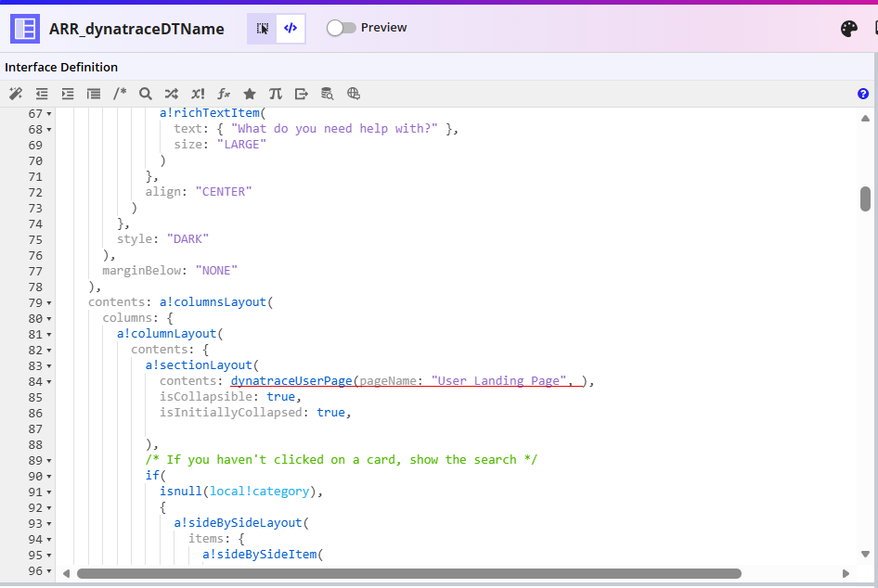This screenshot has height=588, width=878.
Task: Click the indent code icon
Action: tap(68, 94)
